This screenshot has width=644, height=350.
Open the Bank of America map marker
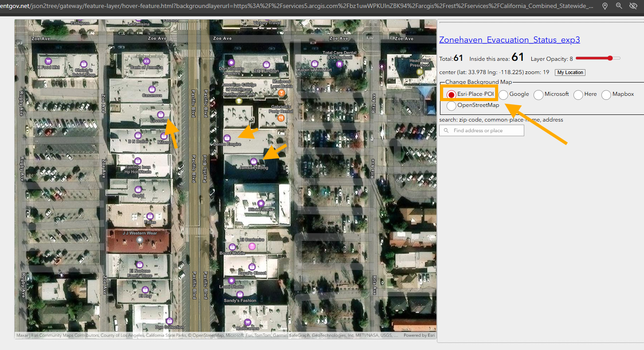point(148,60)
